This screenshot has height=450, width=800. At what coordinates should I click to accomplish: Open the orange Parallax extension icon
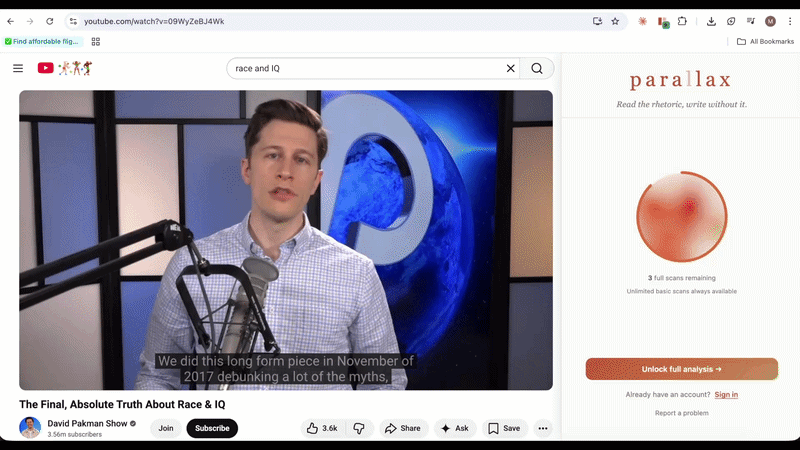642,21
